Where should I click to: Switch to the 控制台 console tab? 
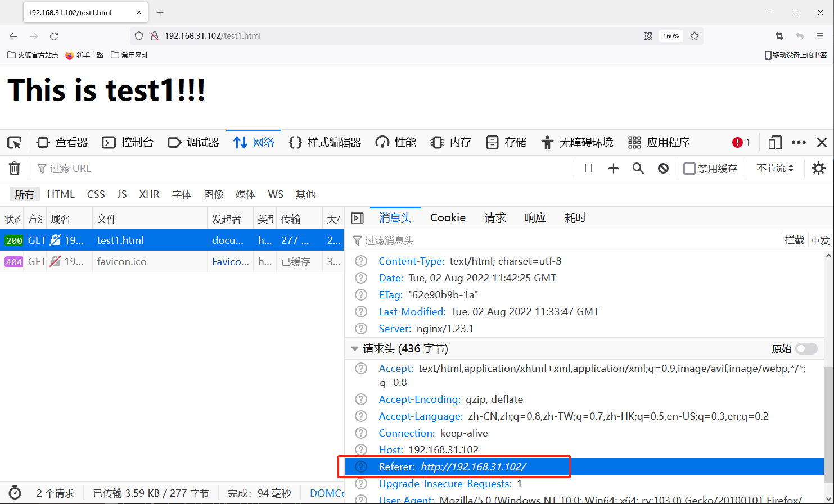128,143
